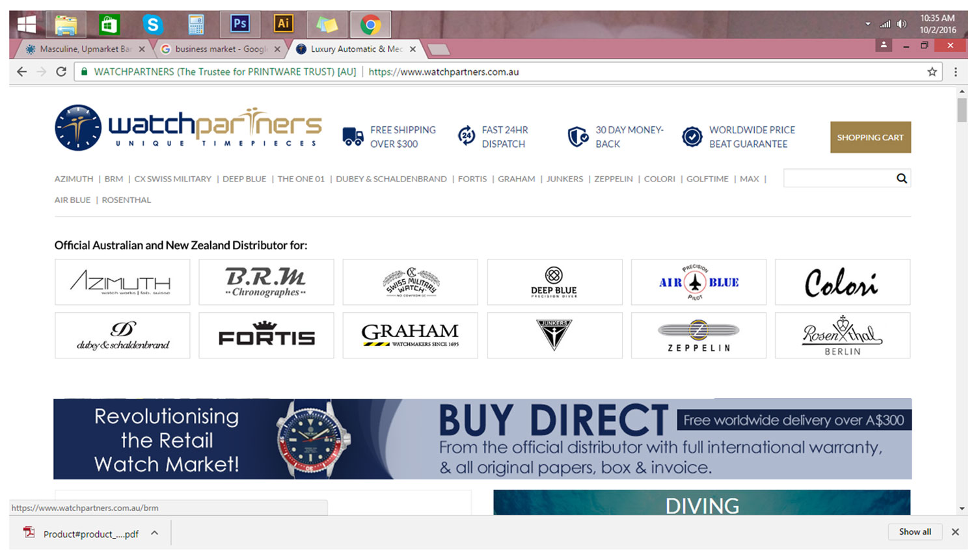The height and width of the screenshot is (560, 976).
Task: Go back to the previous page
Action: (x=22, y=72)
